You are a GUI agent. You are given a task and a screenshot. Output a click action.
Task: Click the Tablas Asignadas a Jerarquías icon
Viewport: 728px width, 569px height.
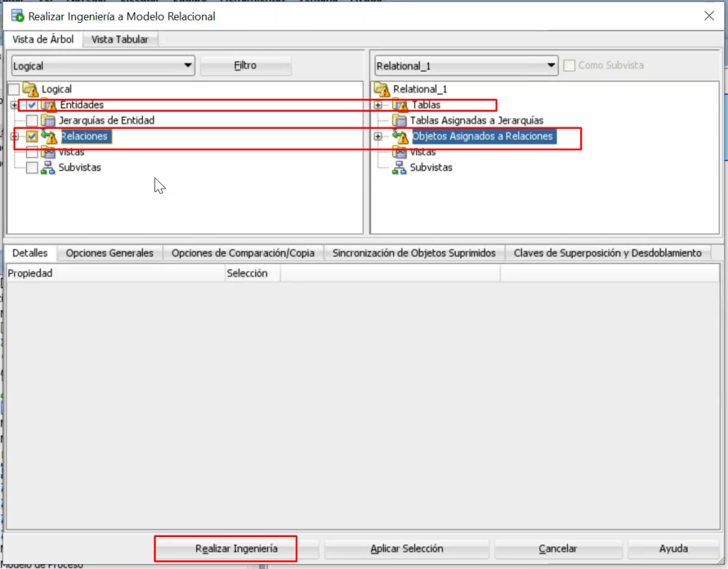(x=401, y=120)
